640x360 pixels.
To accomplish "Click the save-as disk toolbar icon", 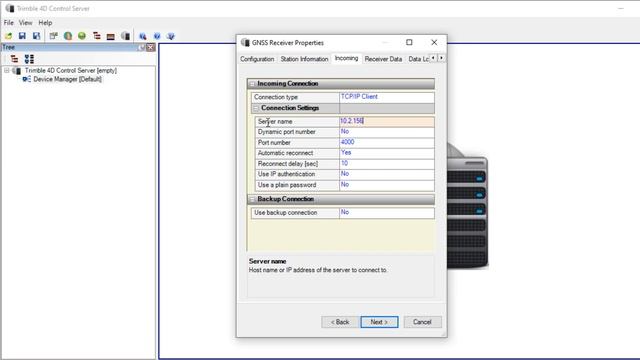I will [36, 36].
